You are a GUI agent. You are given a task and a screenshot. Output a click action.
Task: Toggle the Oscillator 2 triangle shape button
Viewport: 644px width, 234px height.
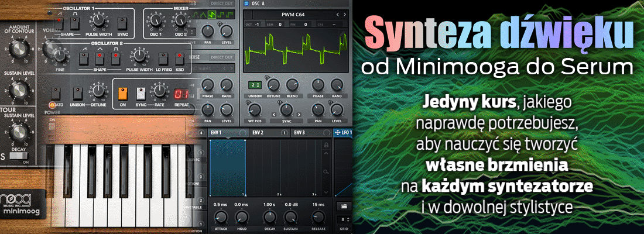pyautogui.click(x=99, y=60)
